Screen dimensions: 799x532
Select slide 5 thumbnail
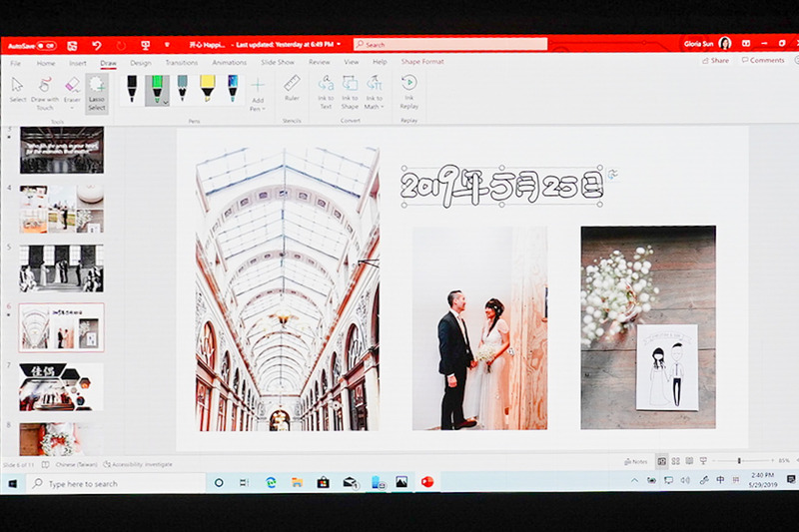click(x=62, y=268)
